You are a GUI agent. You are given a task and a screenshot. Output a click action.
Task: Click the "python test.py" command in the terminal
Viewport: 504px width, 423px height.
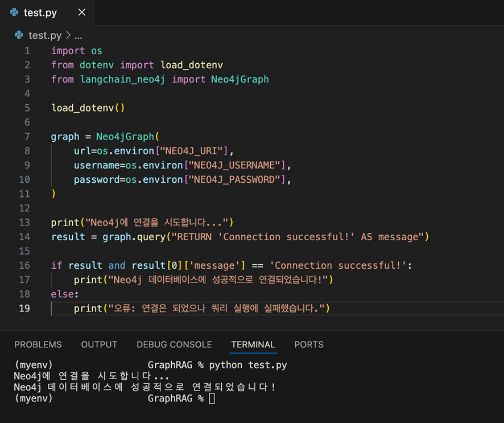coord(248,365)
